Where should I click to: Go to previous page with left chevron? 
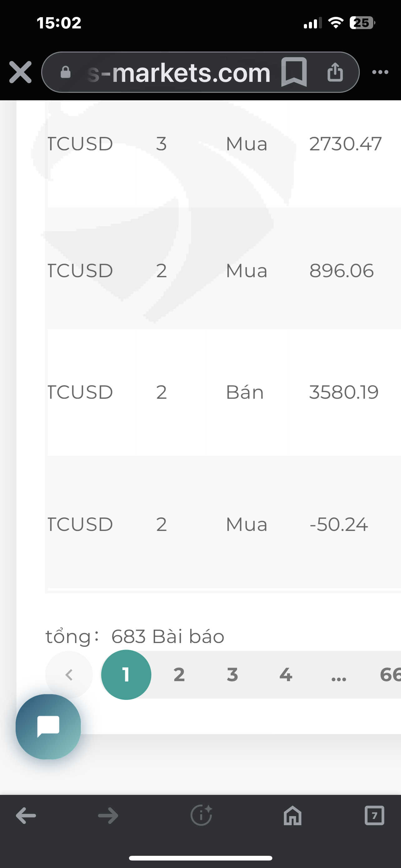[69, 675]
